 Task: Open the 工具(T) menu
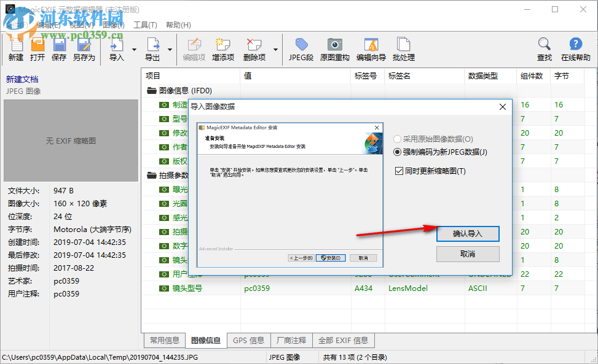[x=145, y=25]
